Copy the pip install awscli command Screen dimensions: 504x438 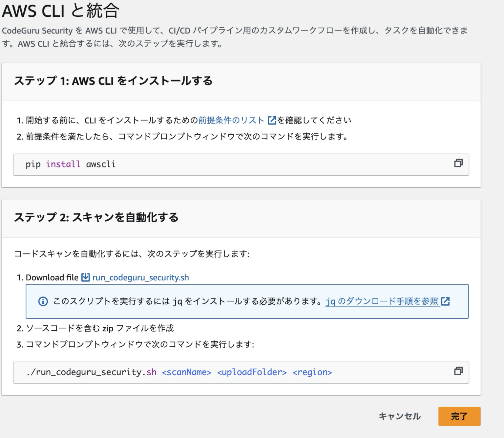point(459,163)
